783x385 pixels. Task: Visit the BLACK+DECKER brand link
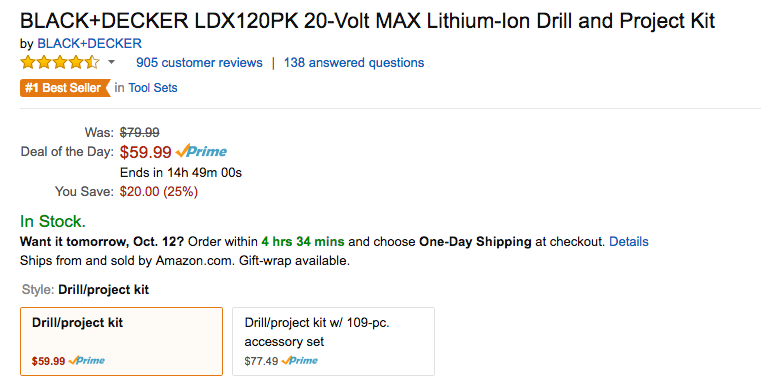(89, 44)
